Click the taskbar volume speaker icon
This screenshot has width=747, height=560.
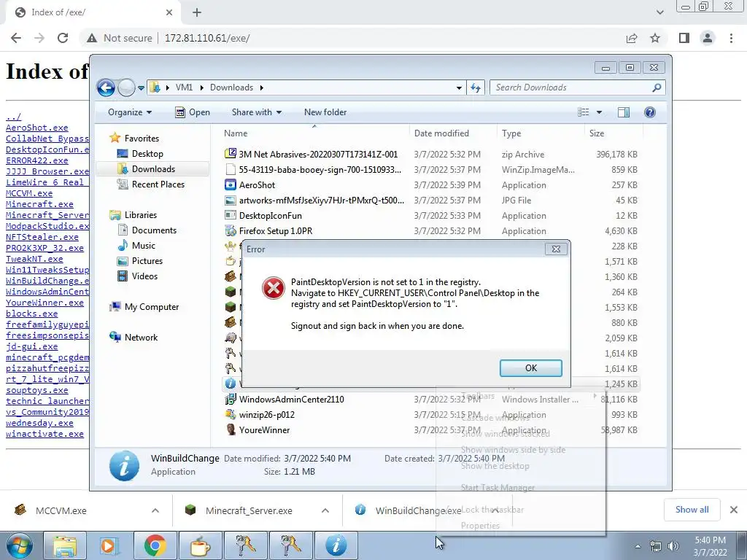[x=673, y=546]
